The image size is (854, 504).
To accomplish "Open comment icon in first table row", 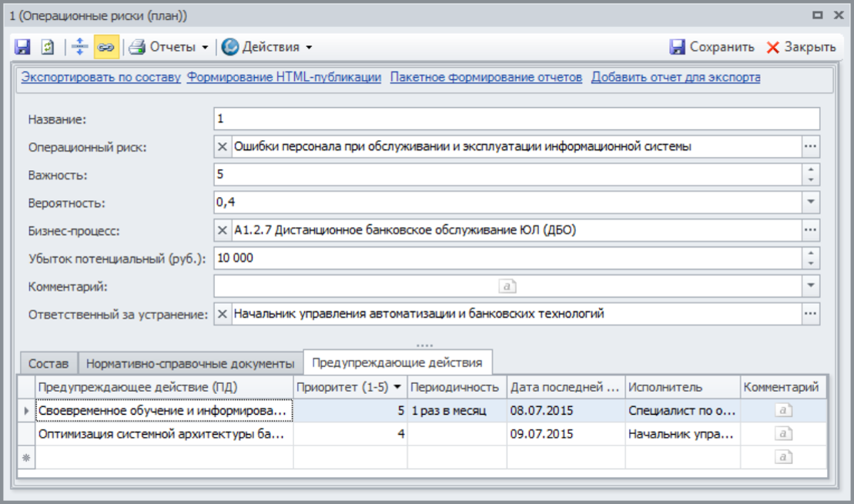I will coord(783,411).
